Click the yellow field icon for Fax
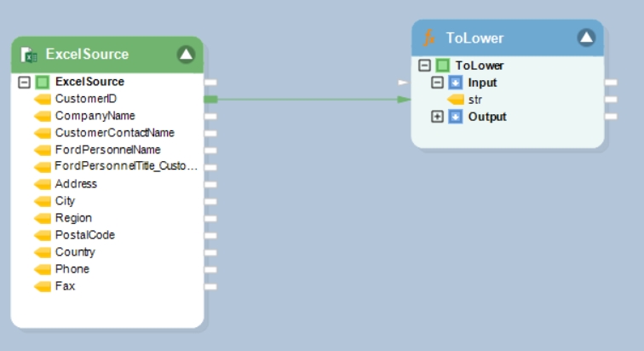This screenshot has width=644, height=351. 43,286
